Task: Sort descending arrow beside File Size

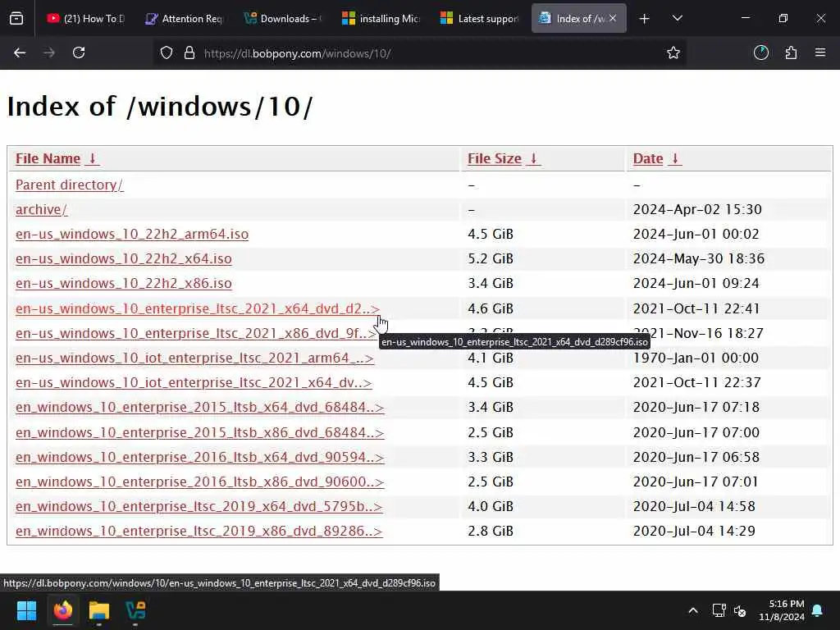Action: pyautogui.click(x=533, y=158)
